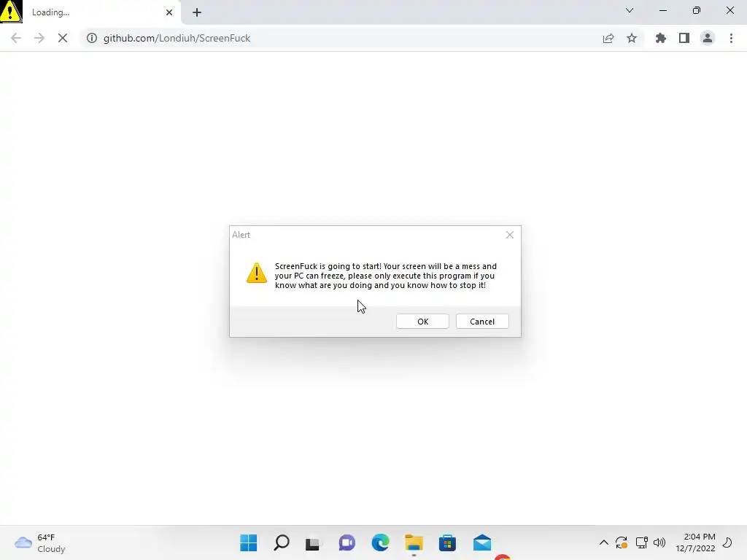Select the Loading tab
Screen dimensions: 747x560
[x=90, y=12]
